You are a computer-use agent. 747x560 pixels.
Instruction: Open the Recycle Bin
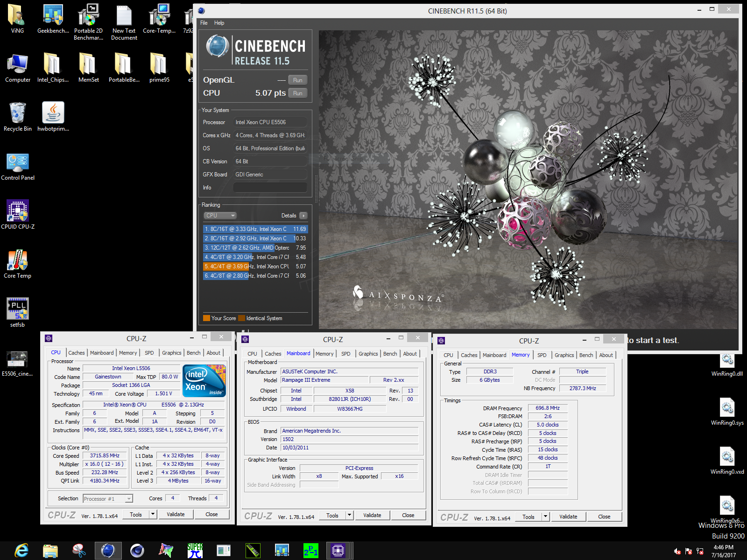point(18,117)
